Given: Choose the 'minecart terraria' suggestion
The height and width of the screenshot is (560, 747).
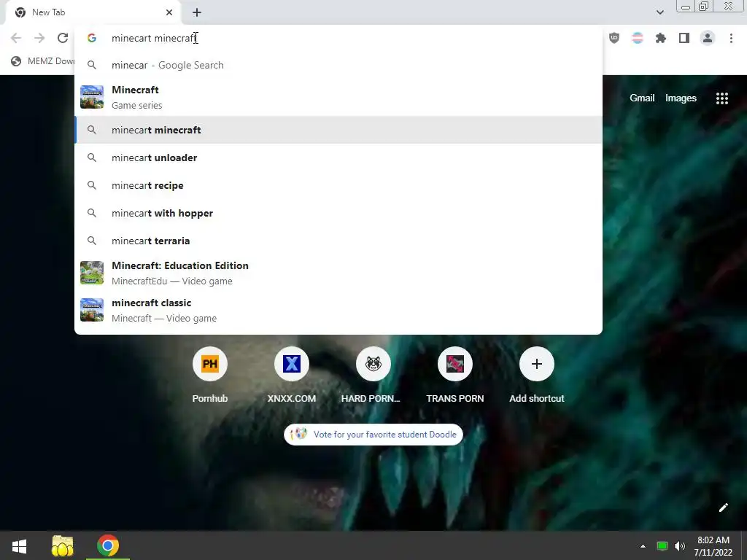Looking at the screenshot, I should tap(338, 241).
